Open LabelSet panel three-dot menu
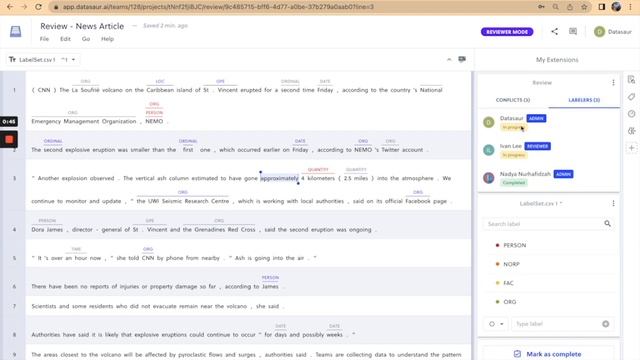 613,203
